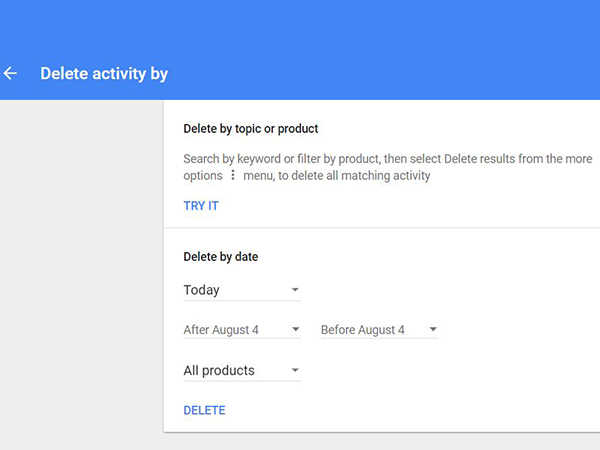Click the arrow beside After August 4
Screen dimensions: 600x450
tap(296, 330)
